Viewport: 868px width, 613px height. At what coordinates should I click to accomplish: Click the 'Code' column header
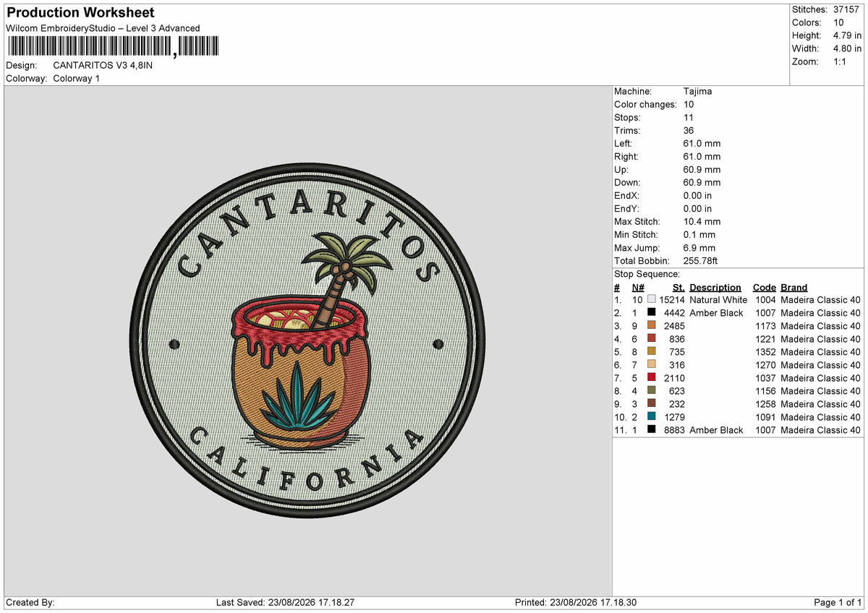pos(765,287)
